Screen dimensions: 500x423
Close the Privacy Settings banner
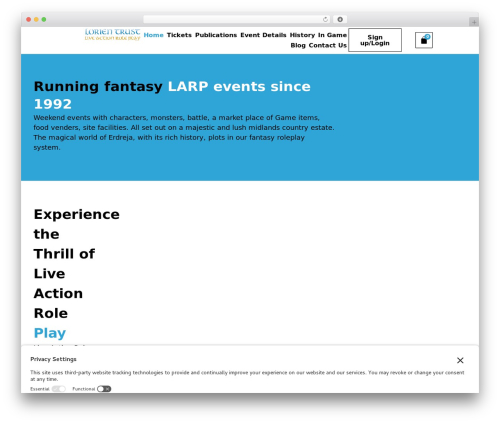click(460, 360)
